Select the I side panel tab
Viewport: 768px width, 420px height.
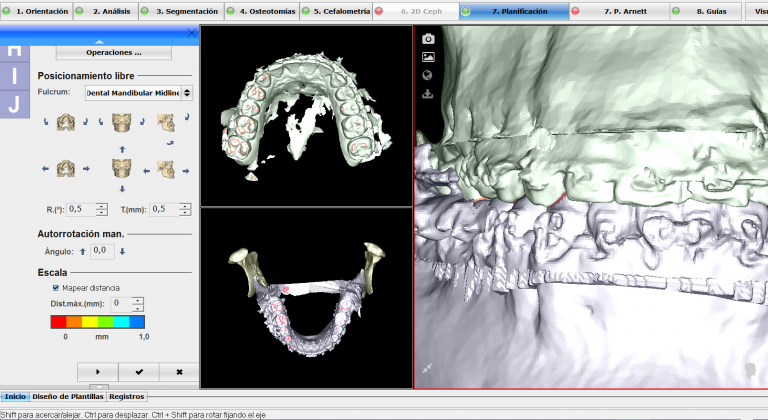point(15,76)
